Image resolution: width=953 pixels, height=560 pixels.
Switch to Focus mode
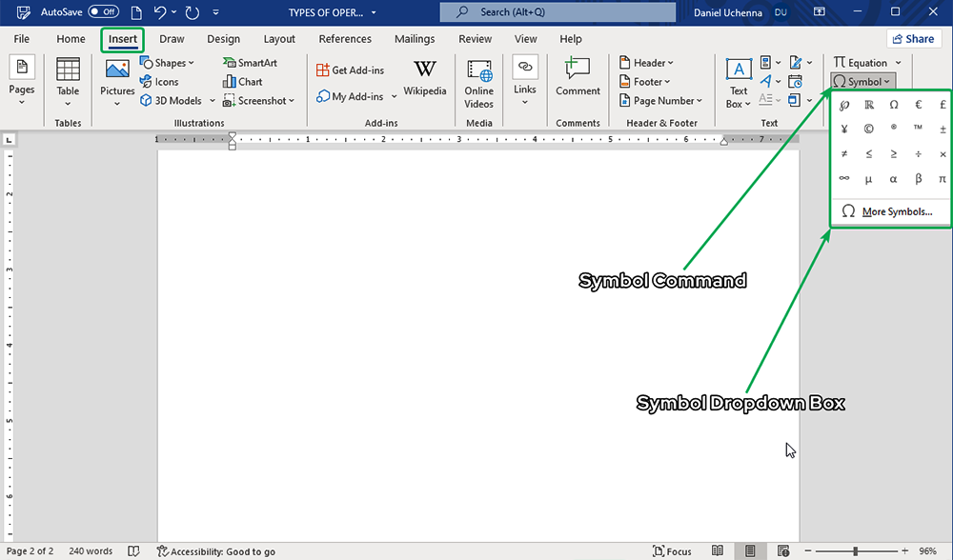point(672,551)
